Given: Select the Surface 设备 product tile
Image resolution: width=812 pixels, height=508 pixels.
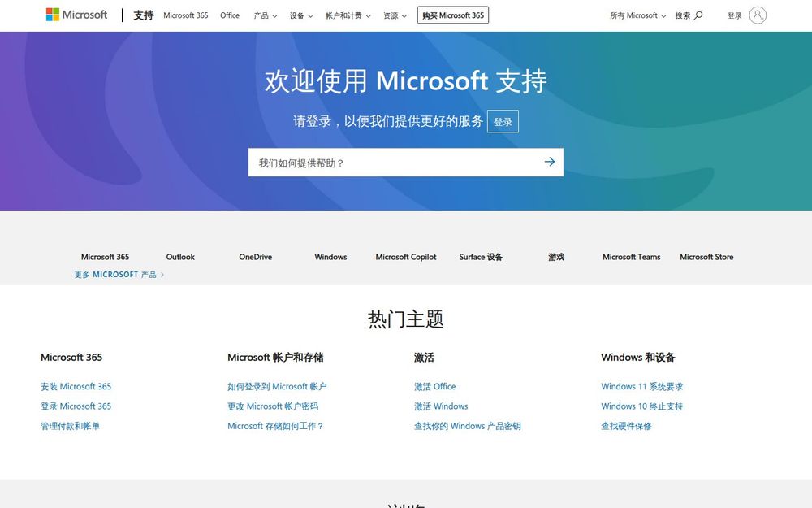Looking at the screenshot, I should coord(481,257).
